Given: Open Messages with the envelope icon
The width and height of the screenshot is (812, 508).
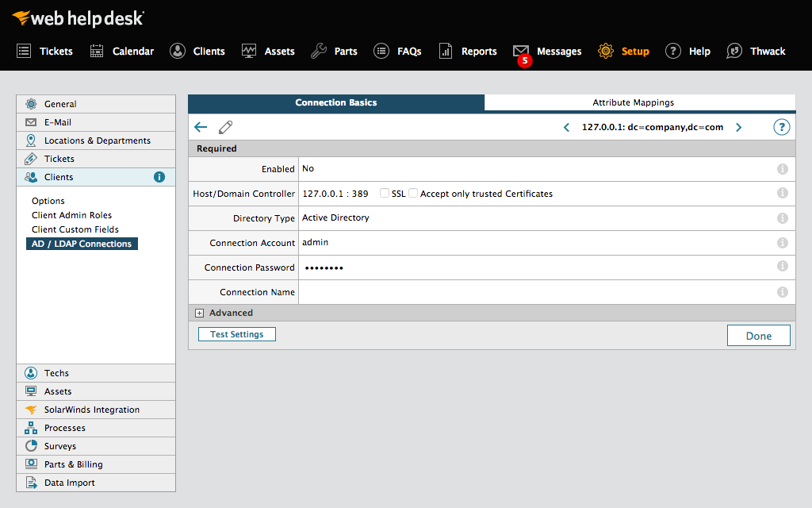Looking at the screenshot, I should 521,51.
